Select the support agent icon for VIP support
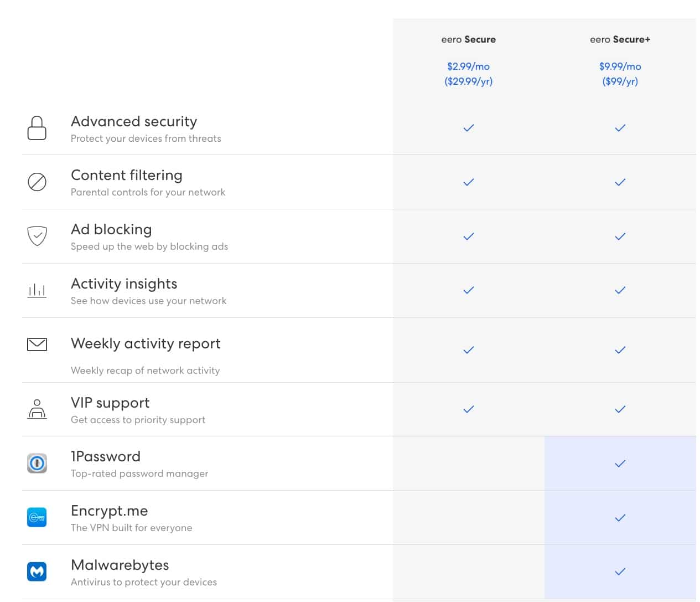 [37, 409]
